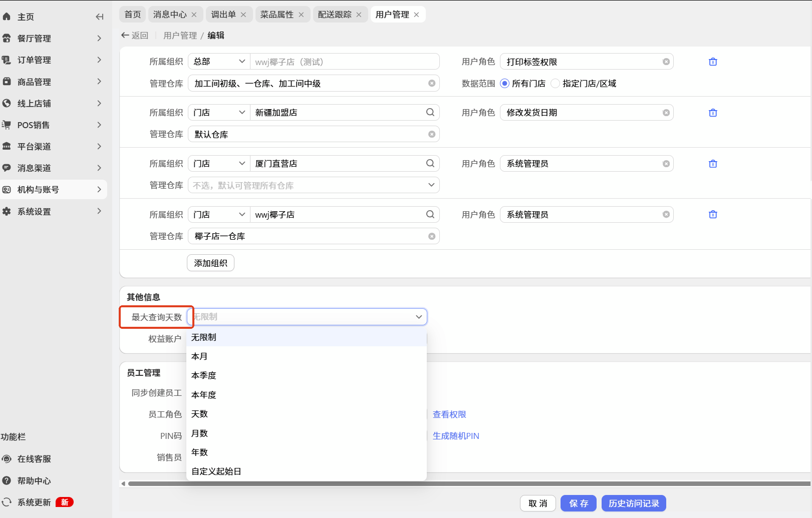Clear the 打印标签权限 role selection
812x518 pixels.
(x=666, y=62)
